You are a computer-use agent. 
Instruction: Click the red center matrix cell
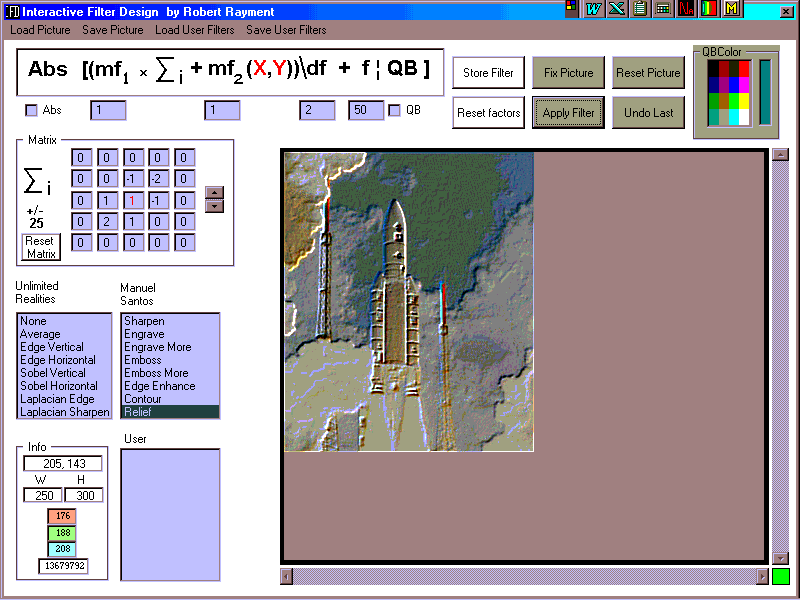point(130,200)
